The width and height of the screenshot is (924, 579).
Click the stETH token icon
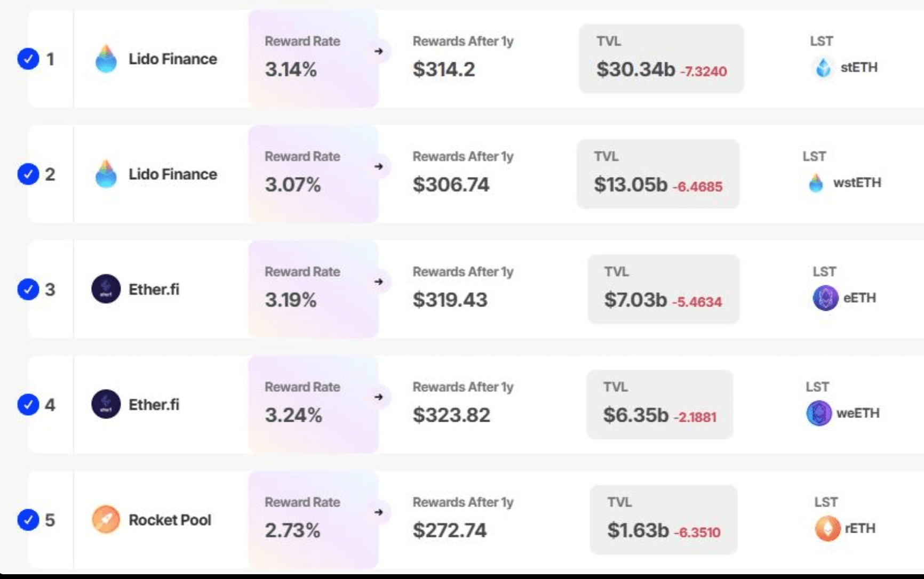[x=823, y=68]
